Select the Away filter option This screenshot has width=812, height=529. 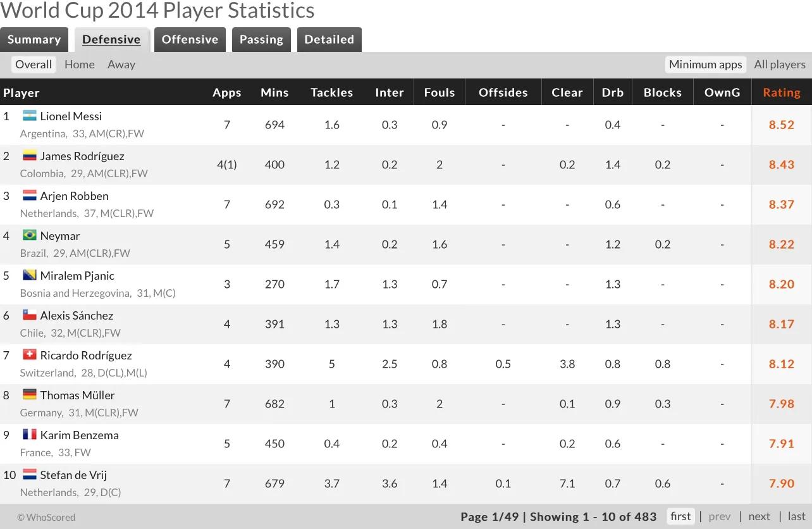click(121, 65)
